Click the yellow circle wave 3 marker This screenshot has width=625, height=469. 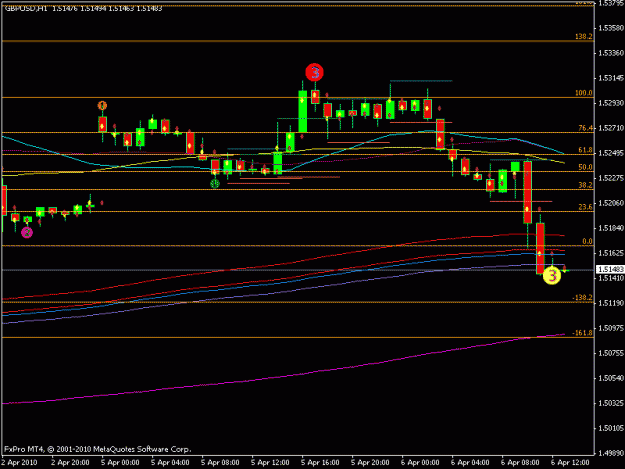[552, 276]
